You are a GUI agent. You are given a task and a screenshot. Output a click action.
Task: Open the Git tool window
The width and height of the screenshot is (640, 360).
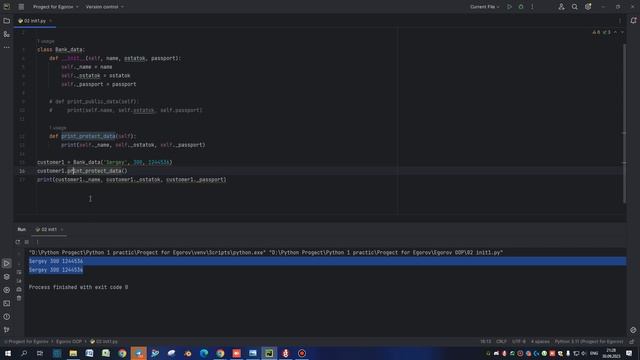[7, 330]
